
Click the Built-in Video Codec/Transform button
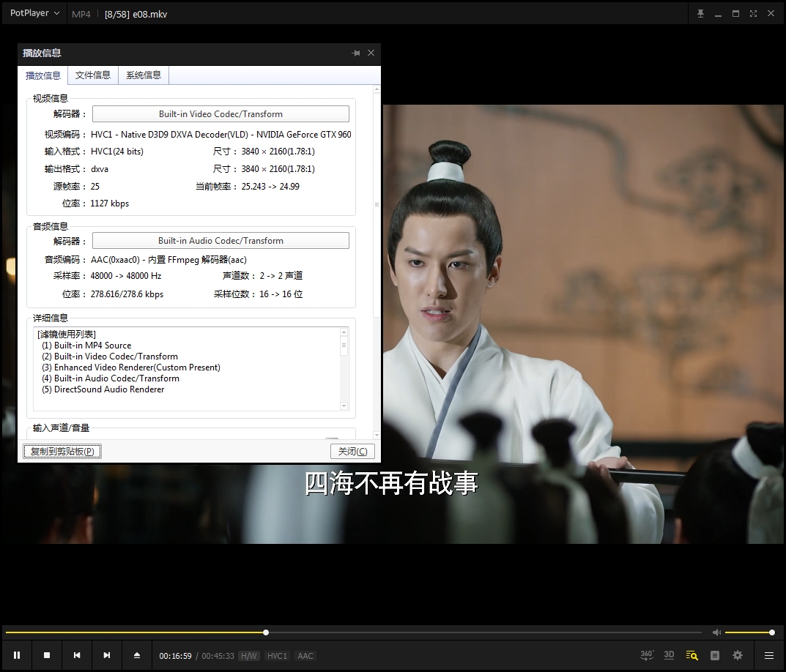pos(220,113)
